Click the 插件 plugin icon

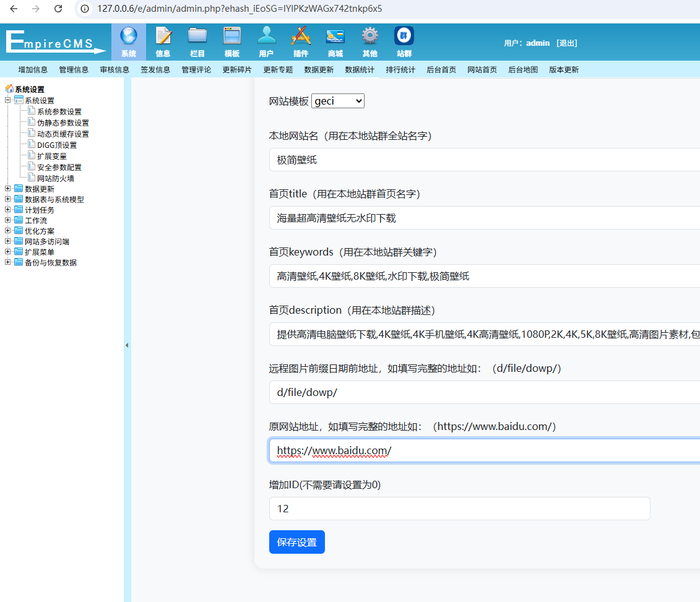[x=301, y=36]
